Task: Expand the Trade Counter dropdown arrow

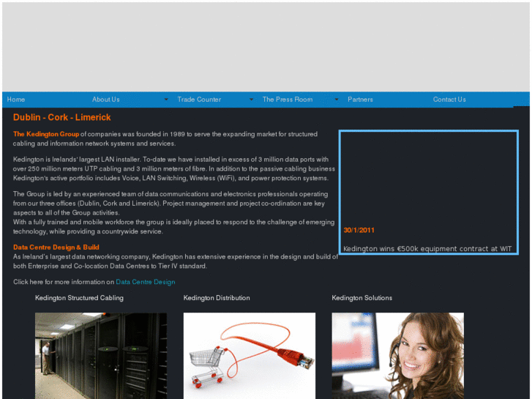Action: point(252,100)
